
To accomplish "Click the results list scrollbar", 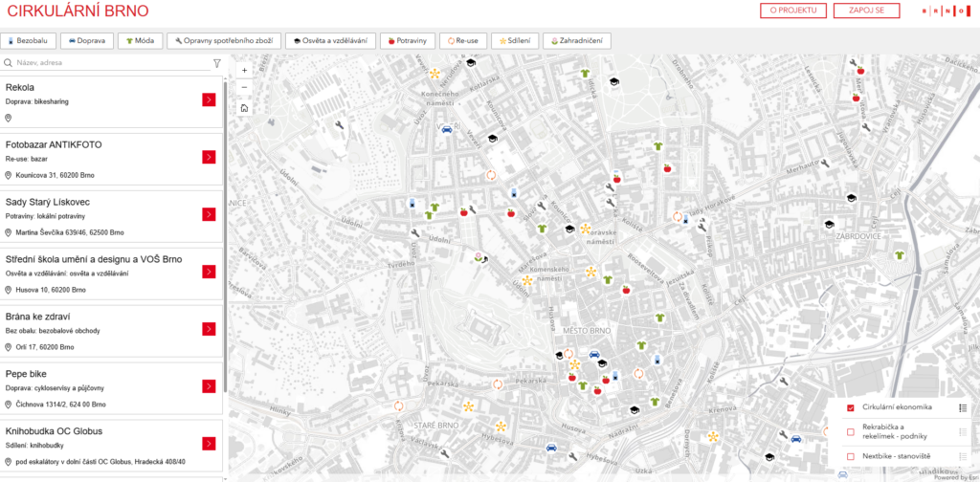I will 225,191.
